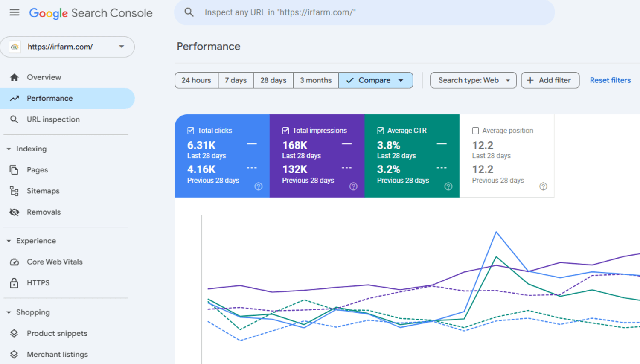Collapse the Experience section
Image resolution: width=640 pixels, height=364 pixels.
coord(9,241)
